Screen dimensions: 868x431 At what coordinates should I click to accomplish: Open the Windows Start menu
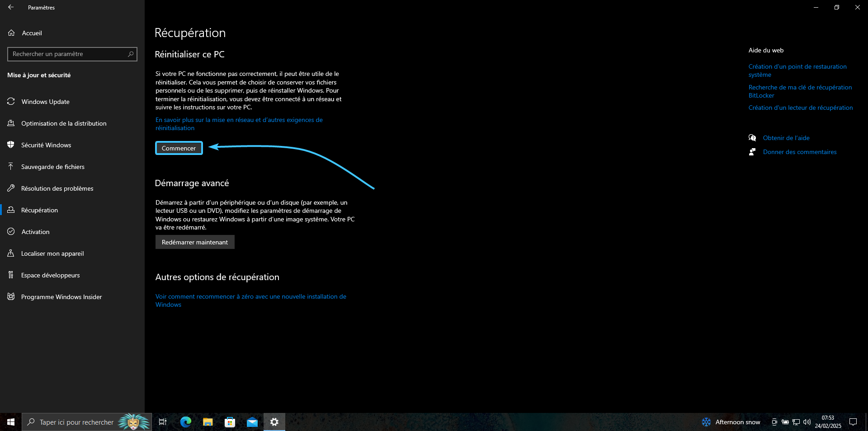pos(11,422)
